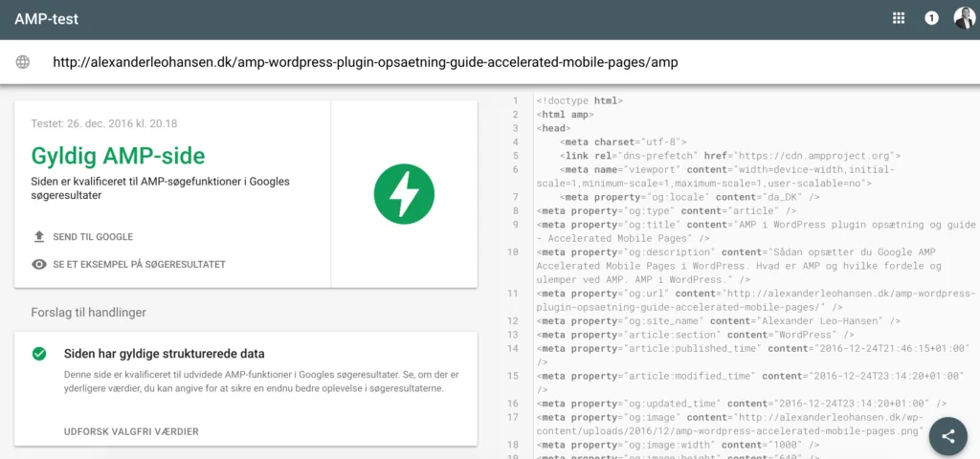980x459 pixels.
Task: Click the Forslag til handlinger heading
Action: click(x=89, y=312)
